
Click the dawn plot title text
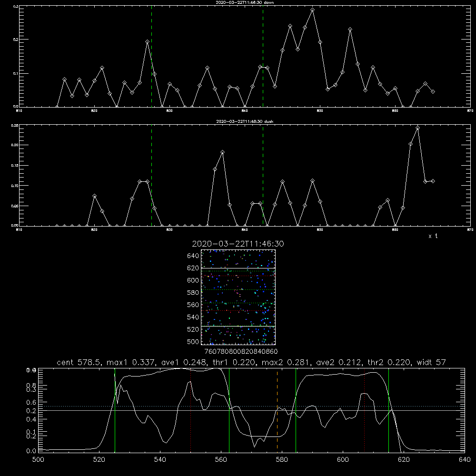tap(245, 2)
